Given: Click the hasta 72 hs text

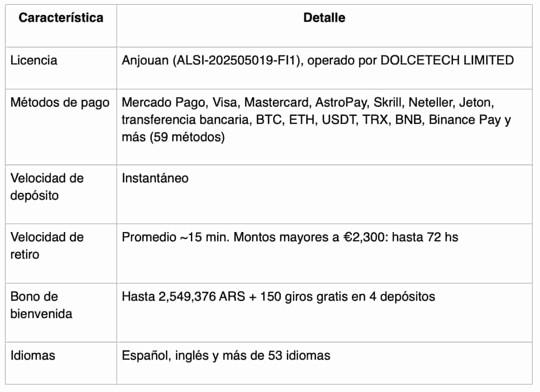Looking at the screenshot, I should [424, 237].
